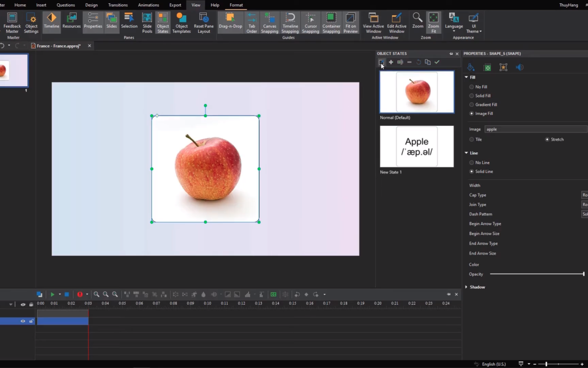Add a new object state with plus icon
Viewport: 588px width, 368px height.
coord(391,62)
